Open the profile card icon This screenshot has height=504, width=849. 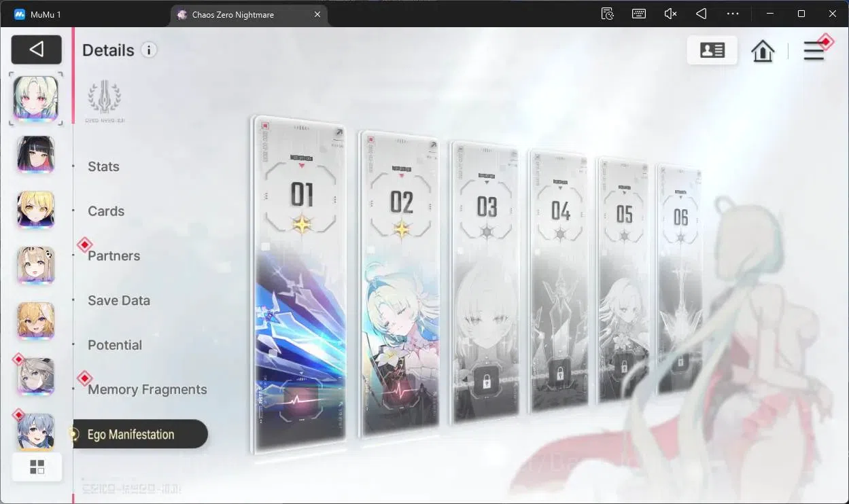[712, 50]
